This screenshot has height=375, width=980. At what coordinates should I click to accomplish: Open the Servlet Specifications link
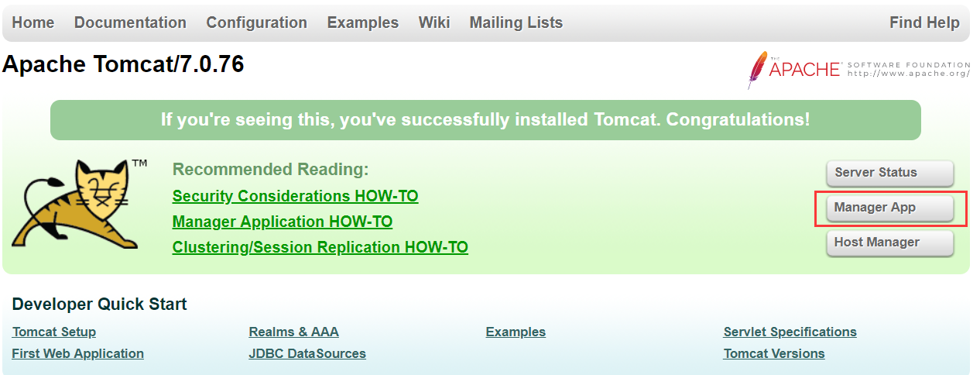pyautogui.click(x=790, y=332)
